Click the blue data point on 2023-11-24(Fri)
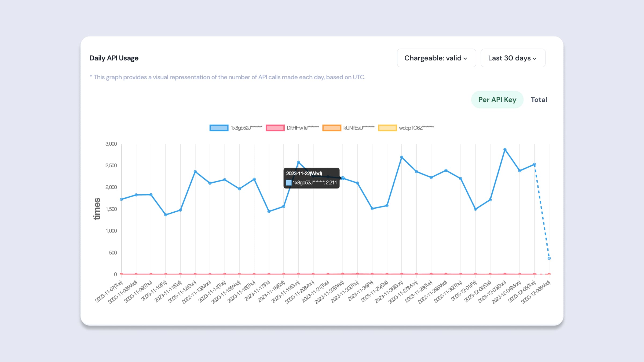 (372, 209)
